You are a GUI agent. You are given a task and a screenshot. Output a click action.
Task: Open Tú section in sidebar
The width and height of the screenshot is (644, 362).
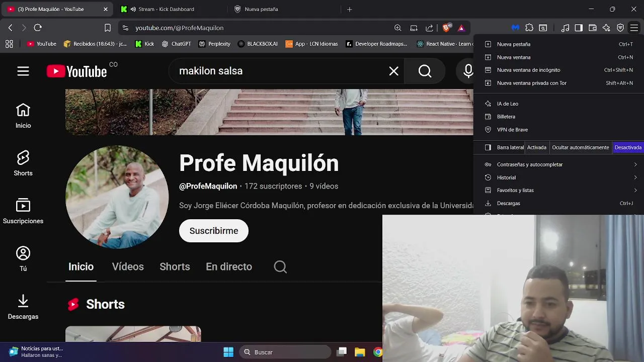tap(23, 259)
